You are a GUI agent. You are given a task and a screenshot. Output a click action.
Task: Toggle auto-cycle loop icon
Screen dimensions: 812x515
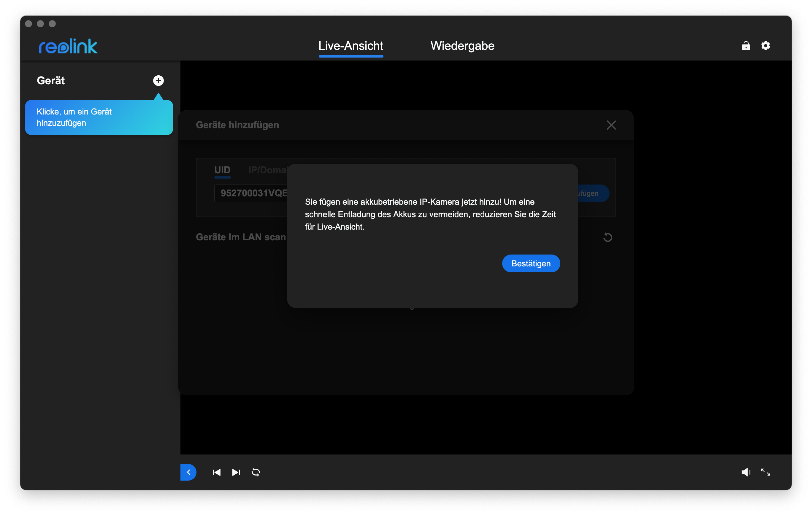pos(256,472)
